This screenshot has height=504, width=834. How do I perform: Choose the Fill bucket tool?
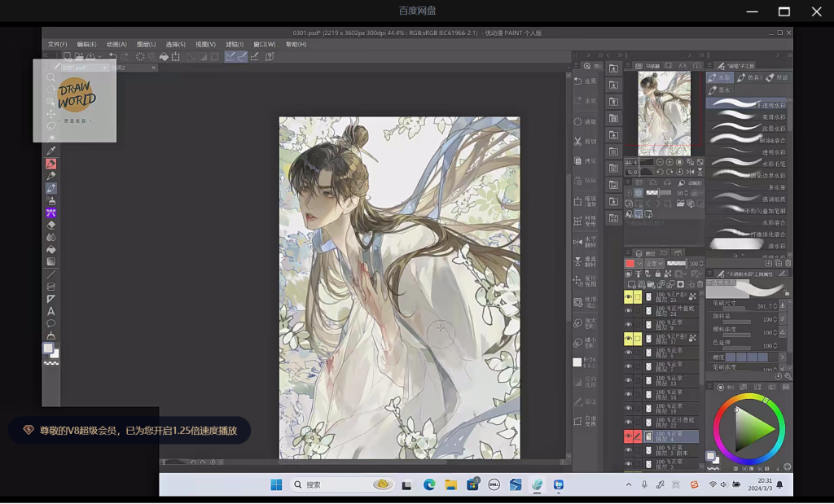click(x=51, y=249)
